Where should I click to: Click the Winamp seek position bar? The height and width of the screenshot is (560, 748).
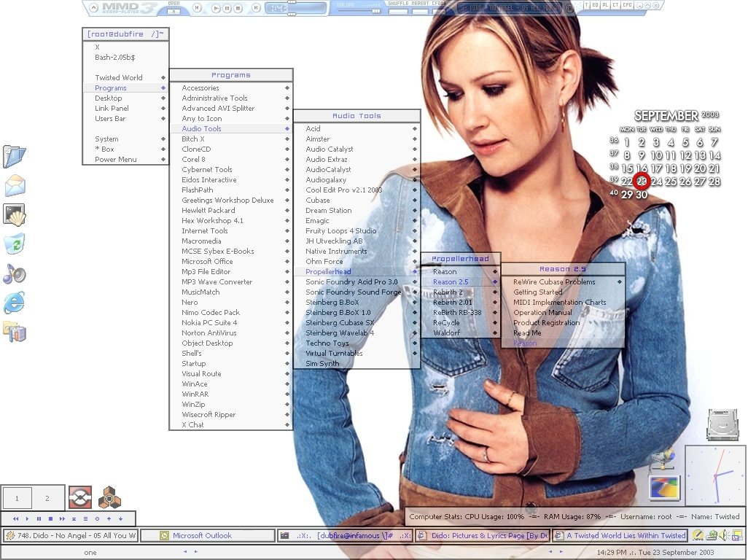click(x=296, y=8)
